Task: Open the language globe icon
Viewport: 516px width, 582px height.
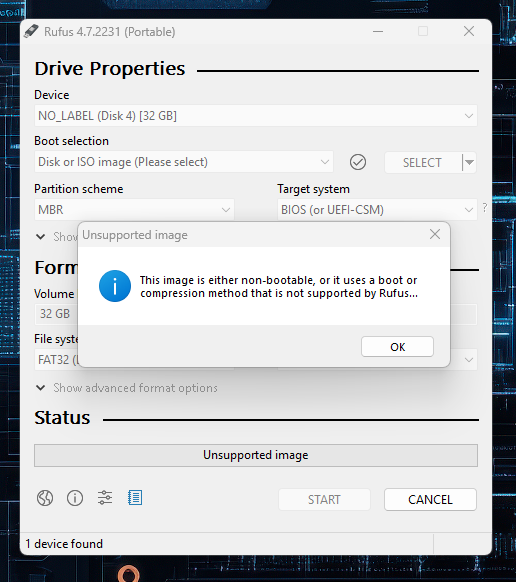Action: [45, 498]
